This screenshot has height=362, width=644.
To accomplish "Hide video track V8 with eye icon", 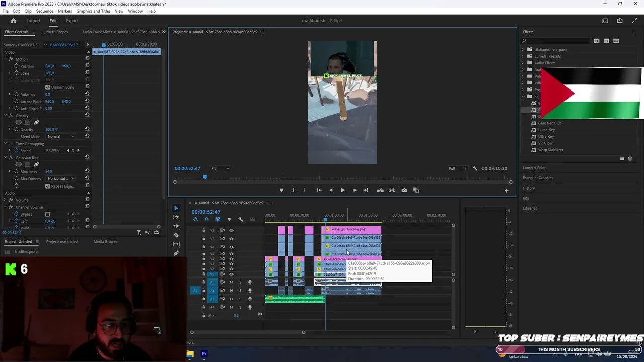I will [231, 230].
